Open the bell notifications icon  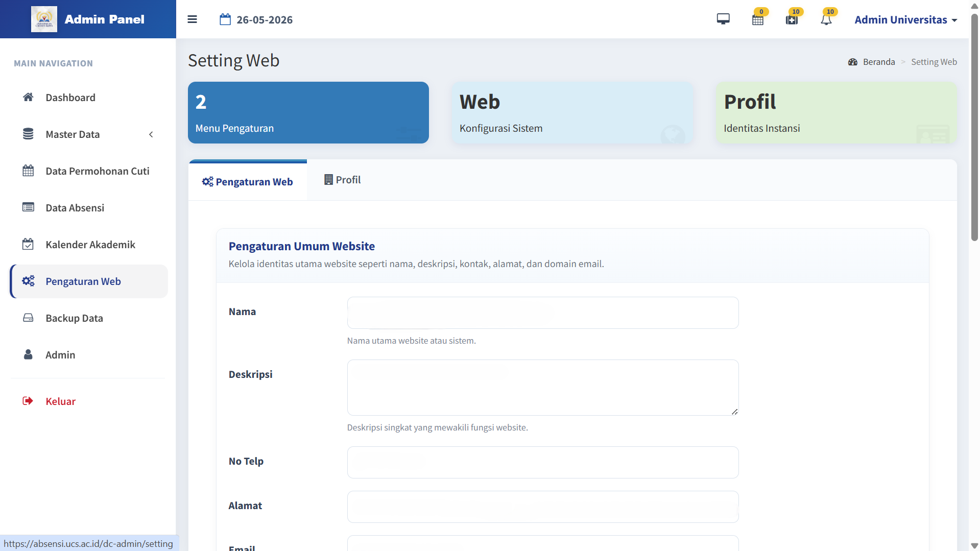click(x=826, y=19)
